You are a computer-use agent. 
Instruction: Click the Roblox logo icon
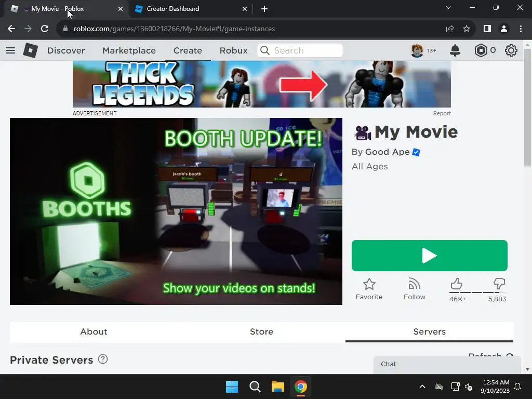31,50
